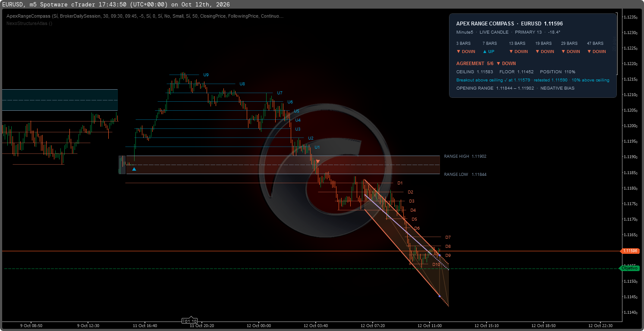
Task: Click the D4 level label
Action: 413,210
